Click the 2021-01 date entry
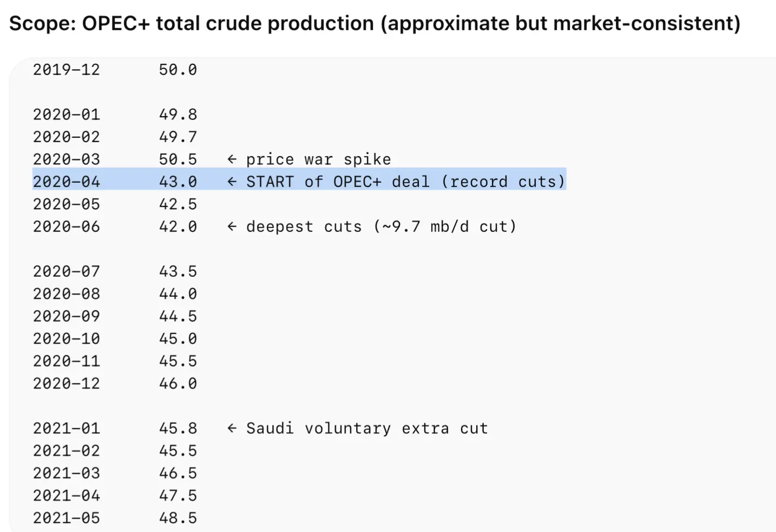This screenshot has height=532, width=776. coord(67,428)
